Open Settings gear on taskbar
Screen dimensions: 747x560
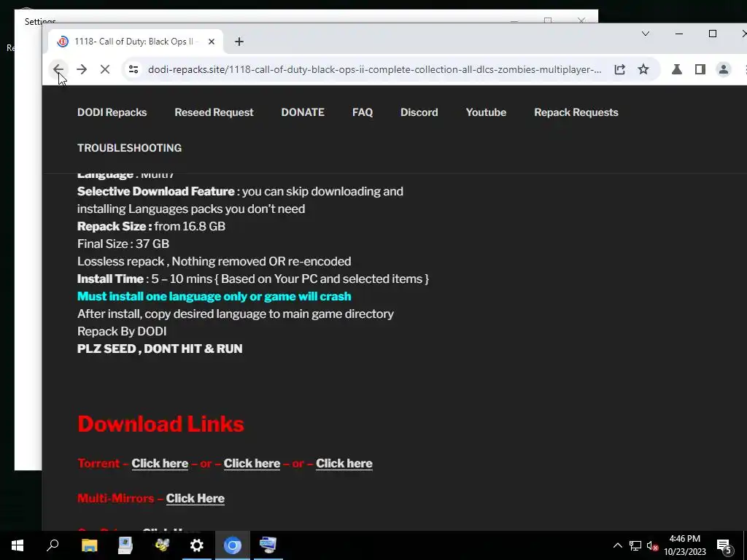tap(196, 545)
